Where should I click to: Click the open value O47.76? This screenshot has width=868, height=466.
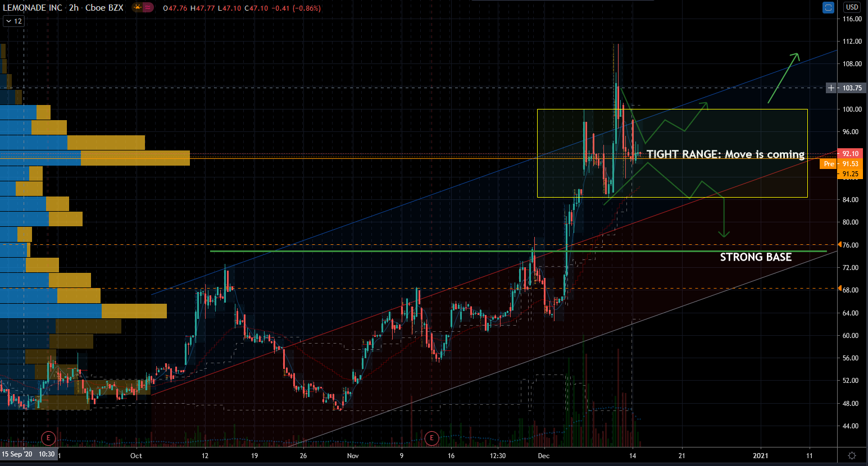(175, 8)
